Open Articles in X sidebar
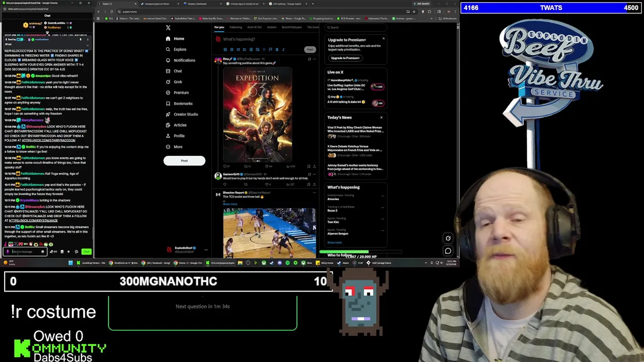The image size is (644, 362). (176, 125)
